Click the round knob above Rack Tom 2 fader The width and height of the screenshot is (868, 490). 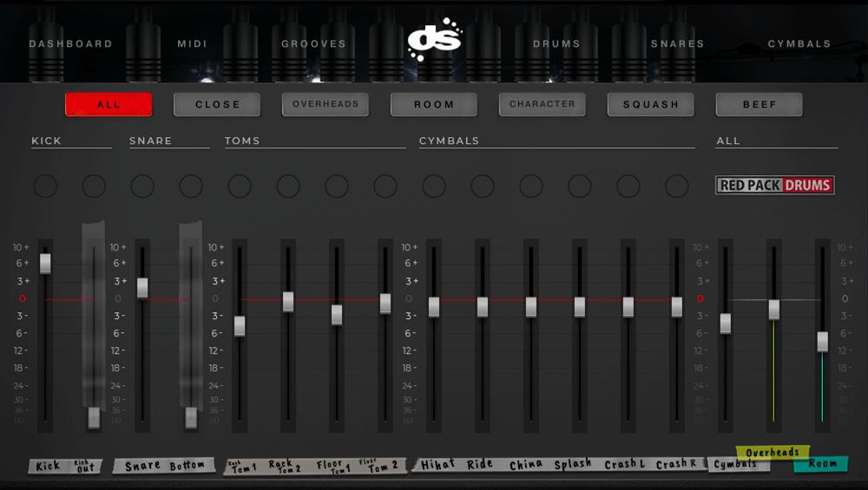click(x=288, y=186)
